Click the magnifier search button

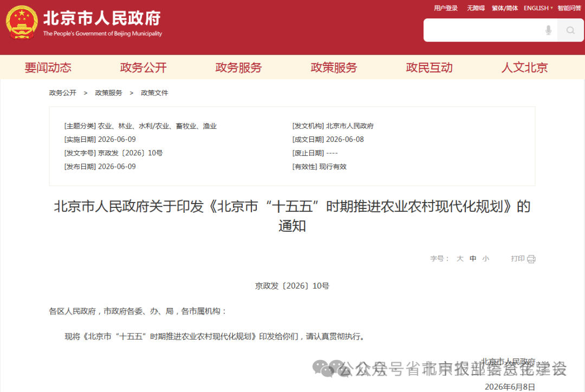pyautogui.click(x=570, y=30)
